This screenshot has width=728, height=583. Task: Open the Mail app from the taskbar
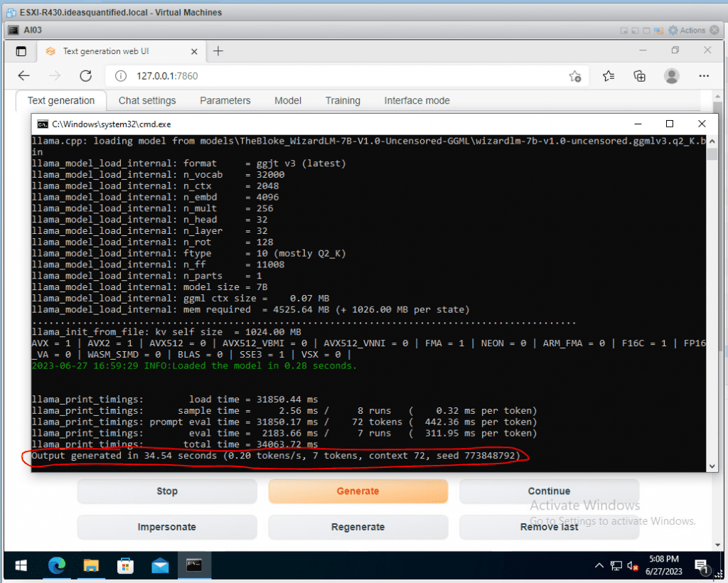click(x=160, y=565)
